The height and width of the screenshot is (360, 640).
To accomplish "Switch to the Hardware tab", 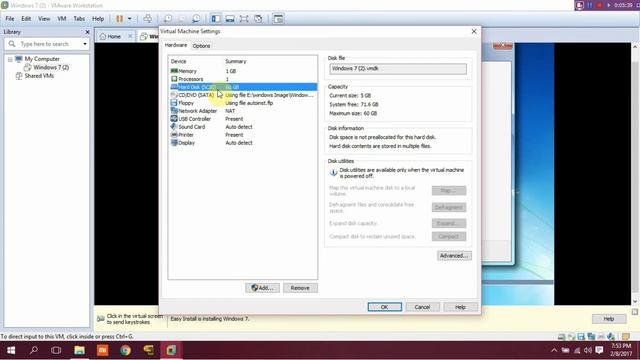I will [176, 45].
